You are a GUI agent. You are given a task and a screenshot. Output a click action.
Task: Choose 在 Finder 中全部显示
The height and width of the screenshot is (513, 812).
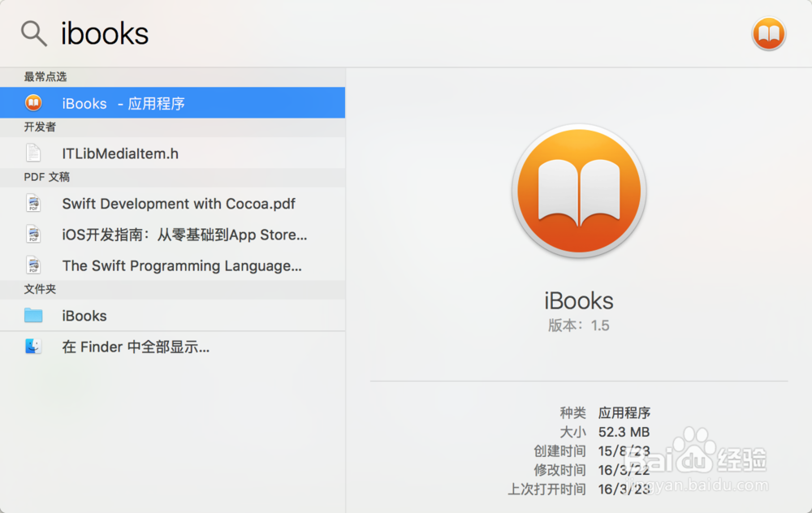click(x=172, y=347)
